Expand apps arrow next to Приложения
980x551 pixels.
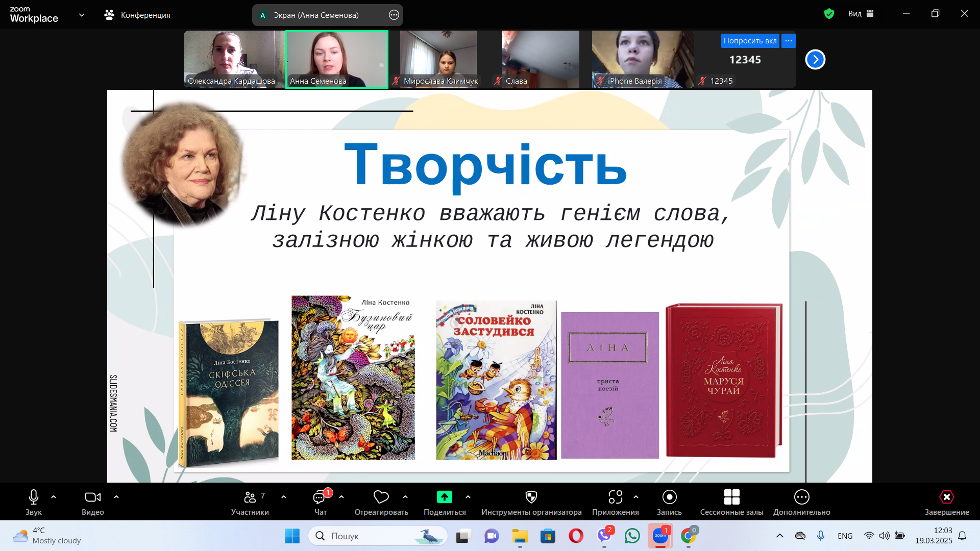636,497
